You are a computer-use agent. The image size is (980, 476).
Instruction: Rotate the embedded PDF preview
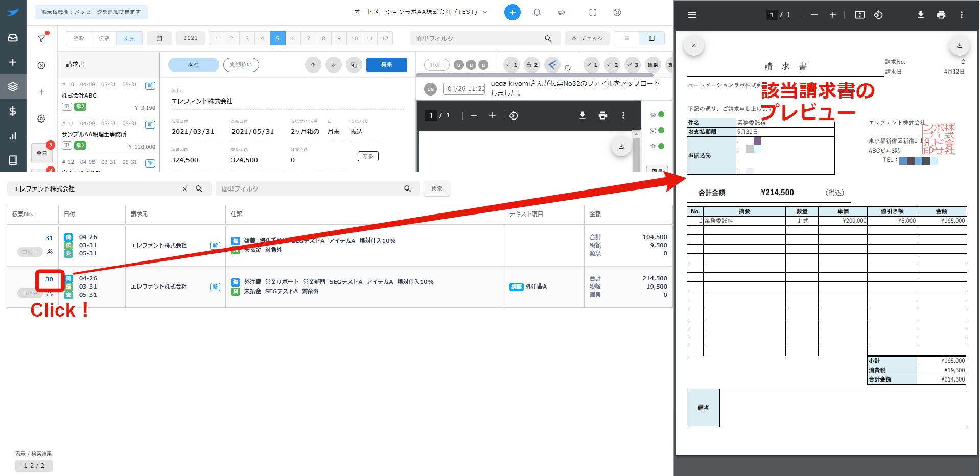click(514, 115)
